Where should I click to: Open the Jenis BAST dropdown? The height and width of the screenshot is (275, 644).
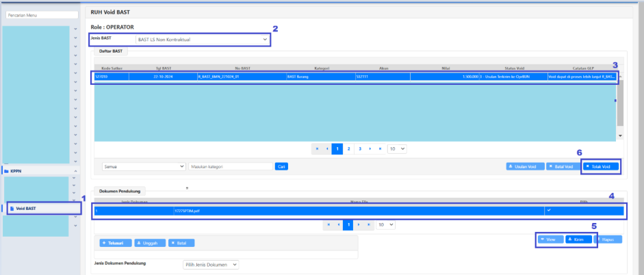tap(202, 40)
